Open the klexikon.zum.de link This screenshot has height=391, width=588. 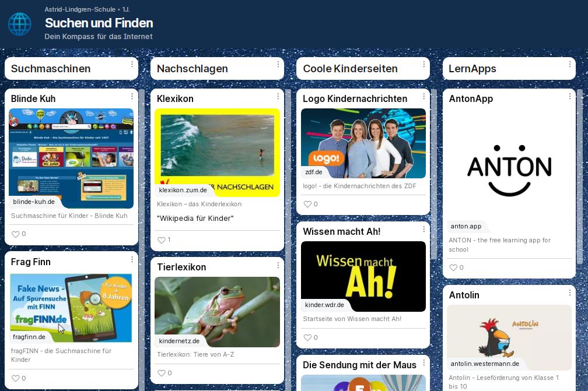(183, 190)
